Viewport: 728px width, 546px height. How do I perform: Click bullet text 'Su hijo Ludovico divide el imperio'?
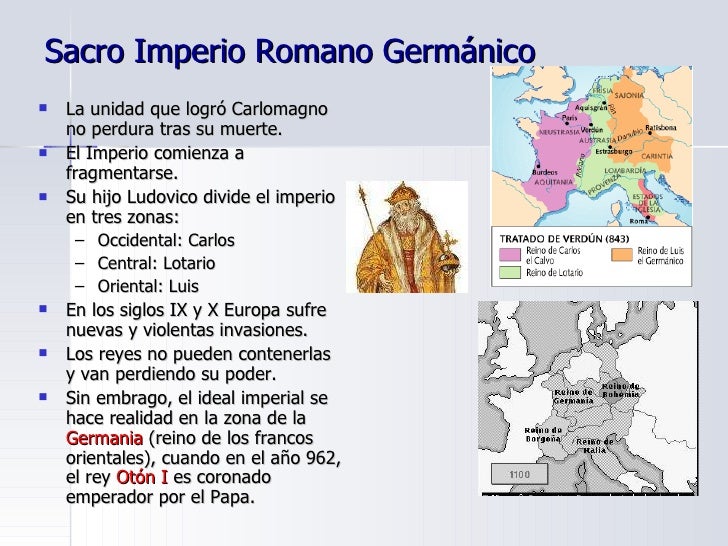200,197
